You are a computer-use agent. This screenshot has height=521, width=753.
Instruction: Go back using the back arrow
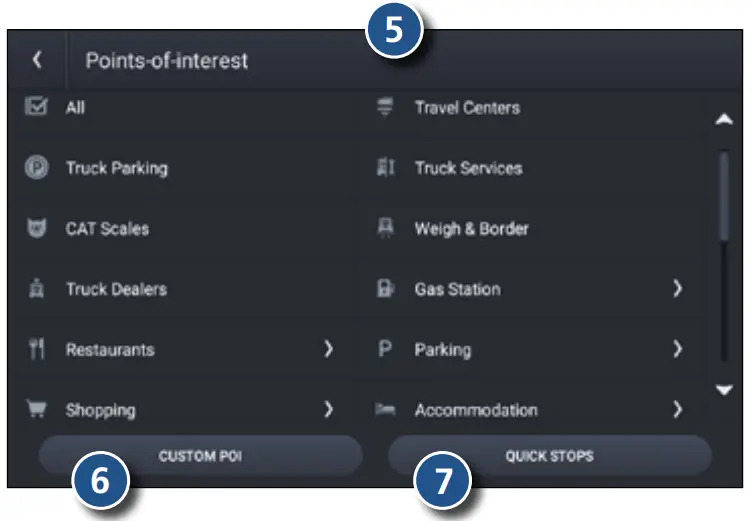[x=37, y=60]
